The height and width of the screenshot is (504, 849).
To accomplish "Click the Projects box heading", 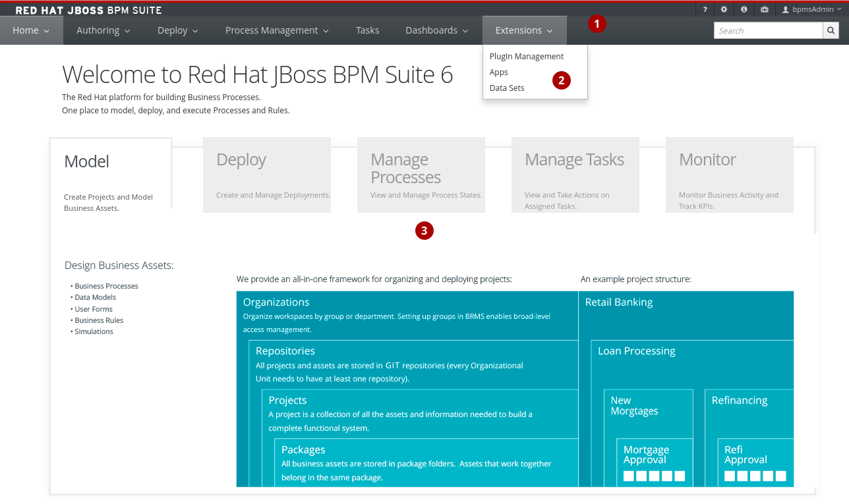I will [287, 400].
